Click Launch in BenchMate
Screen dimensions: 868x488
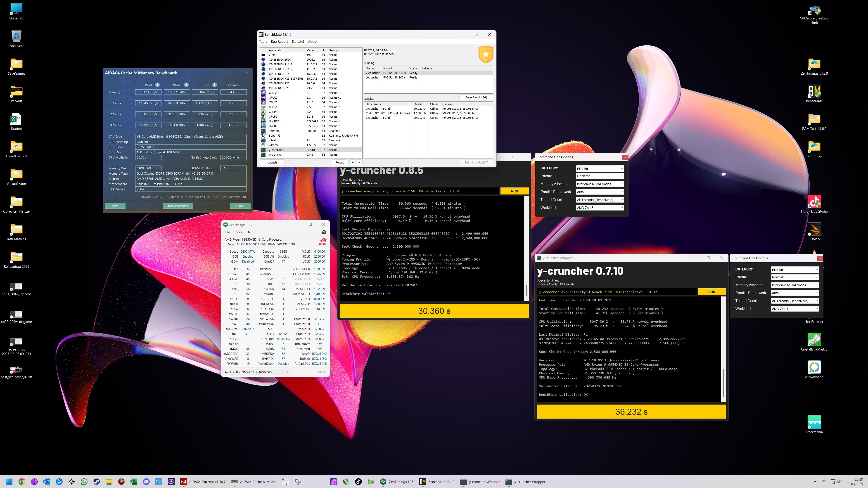click(272, 162)
